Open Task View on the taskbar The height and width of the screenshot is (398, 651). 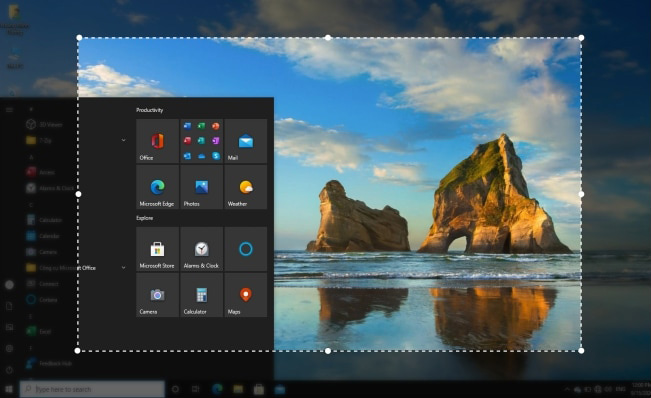coord(196,389)
